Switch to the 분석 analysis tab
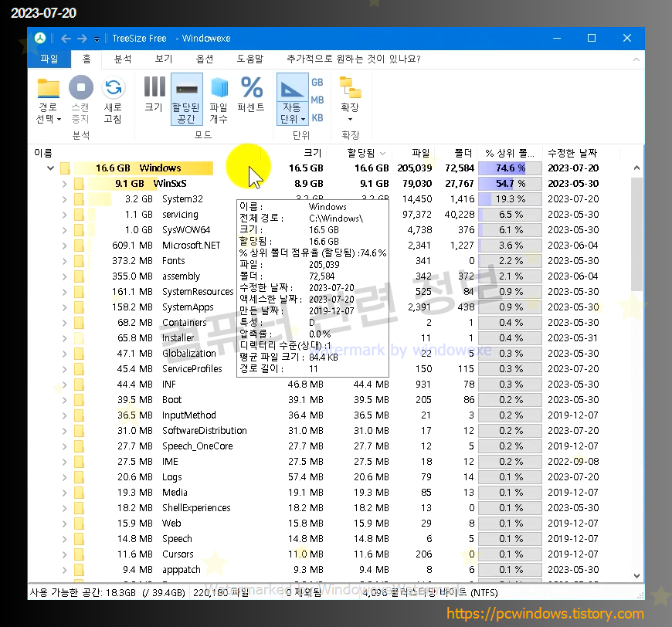Image resolution: width=672 pixels, height=627 pixels. pos(123,59)
